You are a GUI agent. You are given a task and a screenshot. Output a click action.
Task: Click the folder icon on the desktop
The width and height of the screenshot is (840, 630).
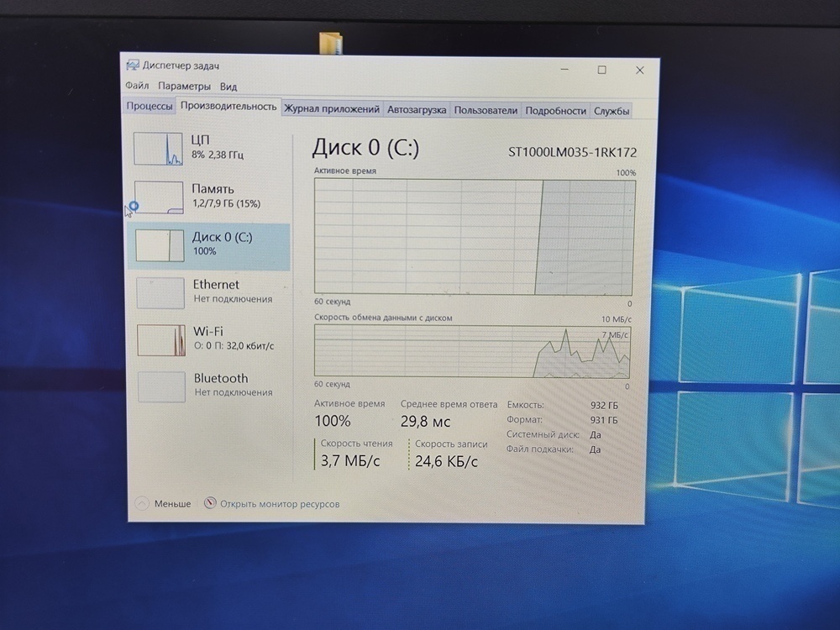tap(330, 43)
